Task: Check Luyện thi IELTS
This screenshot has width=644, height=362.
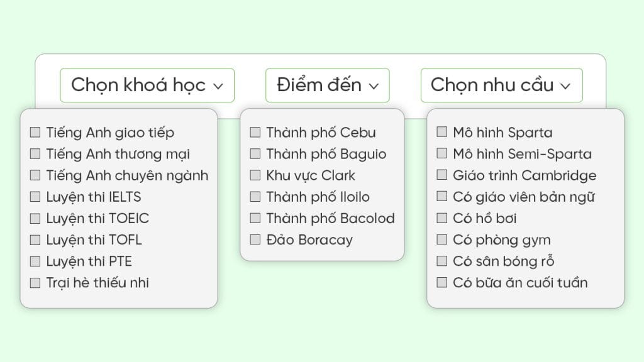Action: [x=35, y=197]
